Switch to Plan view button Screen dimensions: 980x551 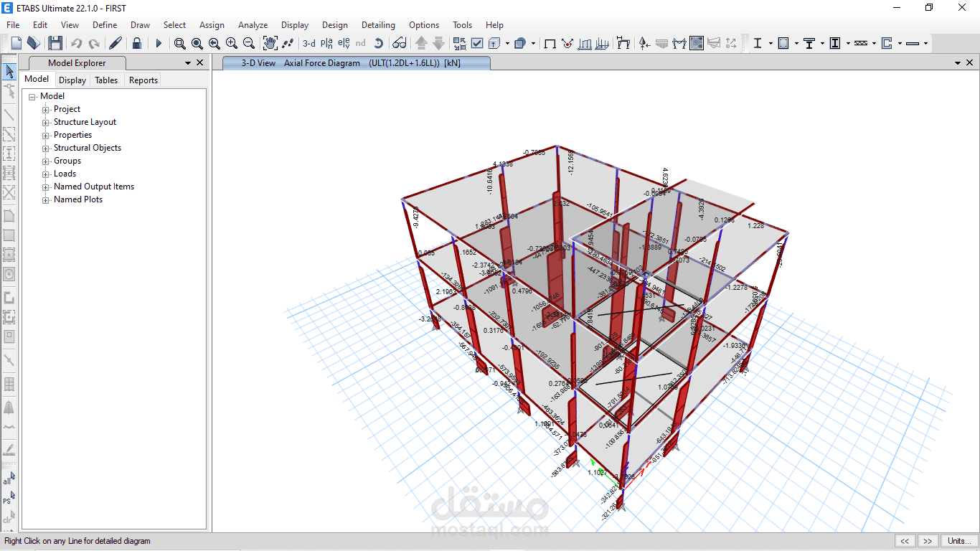326,43
